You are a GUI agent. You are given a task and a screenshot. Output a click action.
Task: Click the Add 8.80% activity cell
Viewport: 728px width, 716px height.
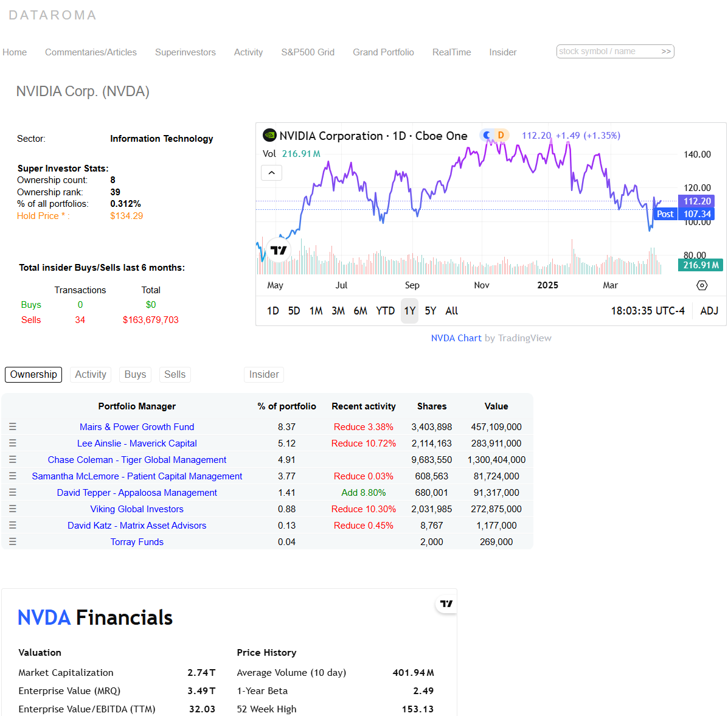click(x=364, y=492)
